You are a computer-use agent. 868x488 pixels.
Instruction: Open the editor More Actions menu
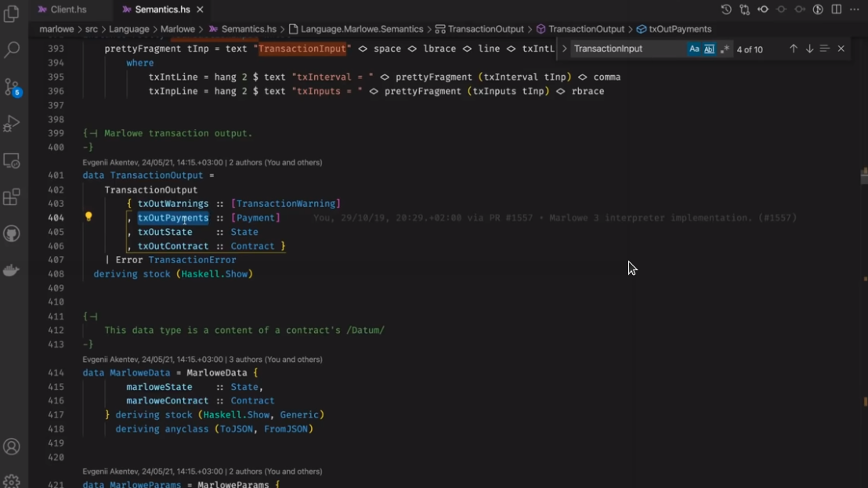pos(855,9)
